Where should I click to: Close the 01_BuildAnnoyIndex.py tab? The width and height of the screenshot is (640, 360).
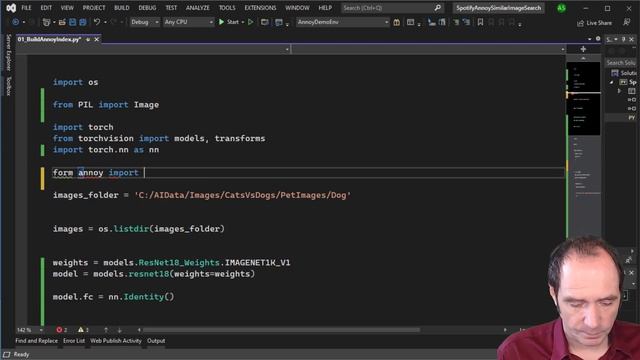97,40
